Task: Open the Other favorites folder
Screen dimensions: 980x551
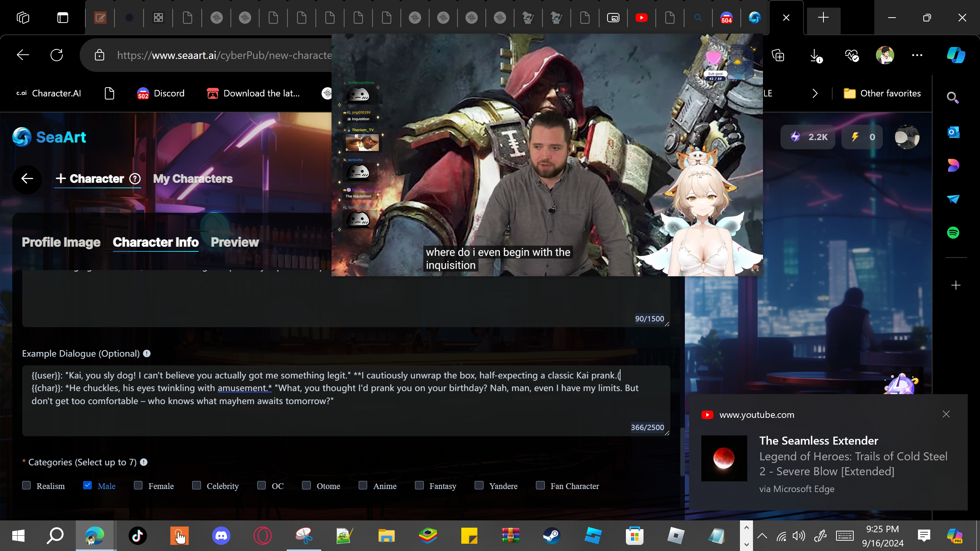Action: [x=882, y=93]
